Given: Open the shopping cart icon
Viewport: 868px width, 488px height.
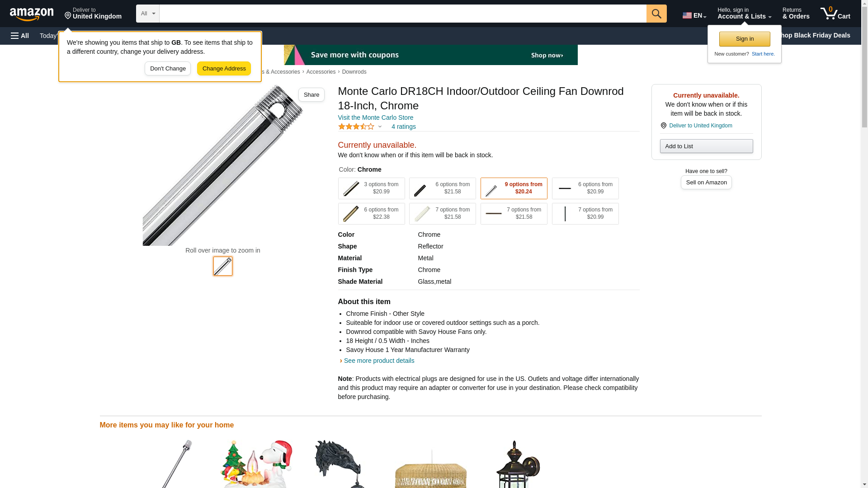Looking at the screenshot, I should 835,14.
